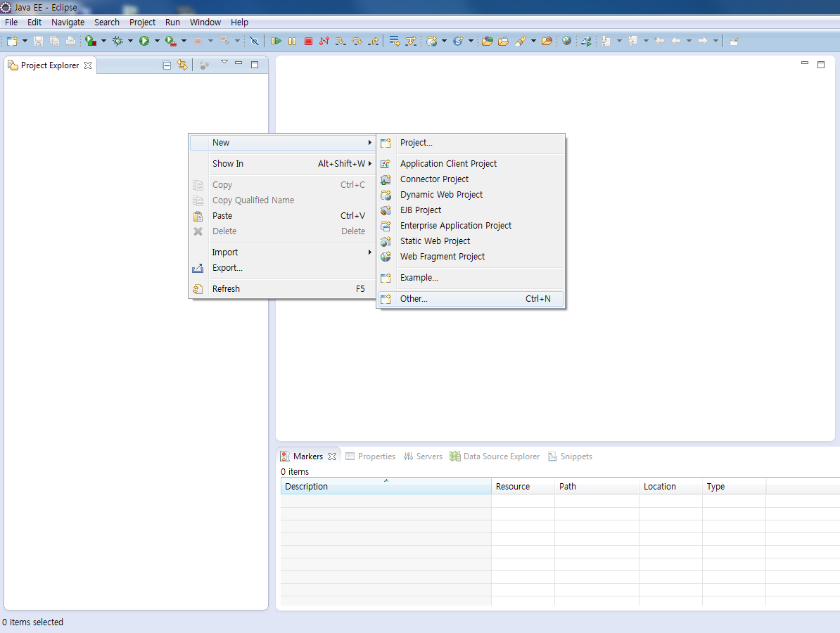Click the Open Web Browser globe icon
Screen dimensions: 840x633
point(566,41)
